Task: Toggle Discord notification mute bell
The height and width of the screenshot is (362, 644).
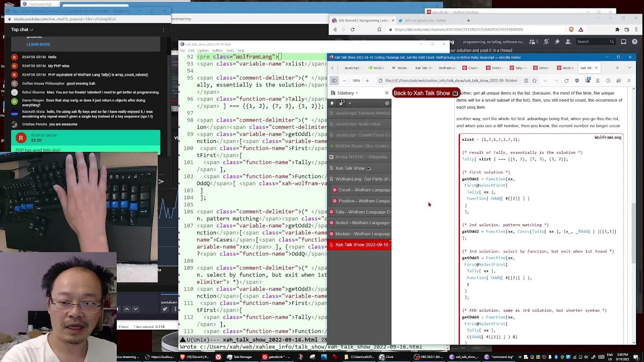Action: pyautogui.click(x=546, y=42)
